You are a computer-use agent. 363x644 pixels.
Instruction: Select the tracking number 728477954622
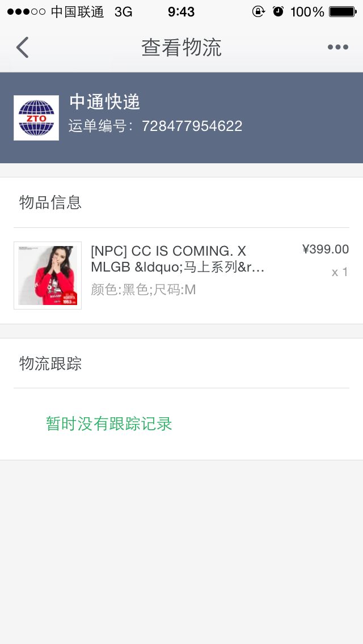pyautogui.click(x=192, y=126)
